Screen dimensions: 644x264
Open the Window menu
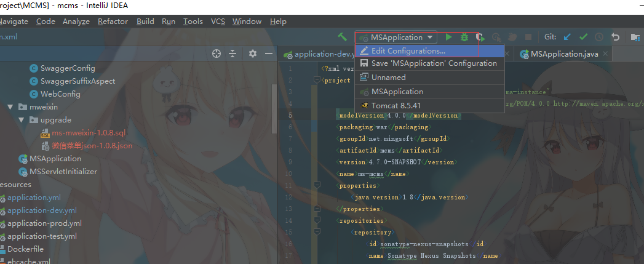coord(247,22)
